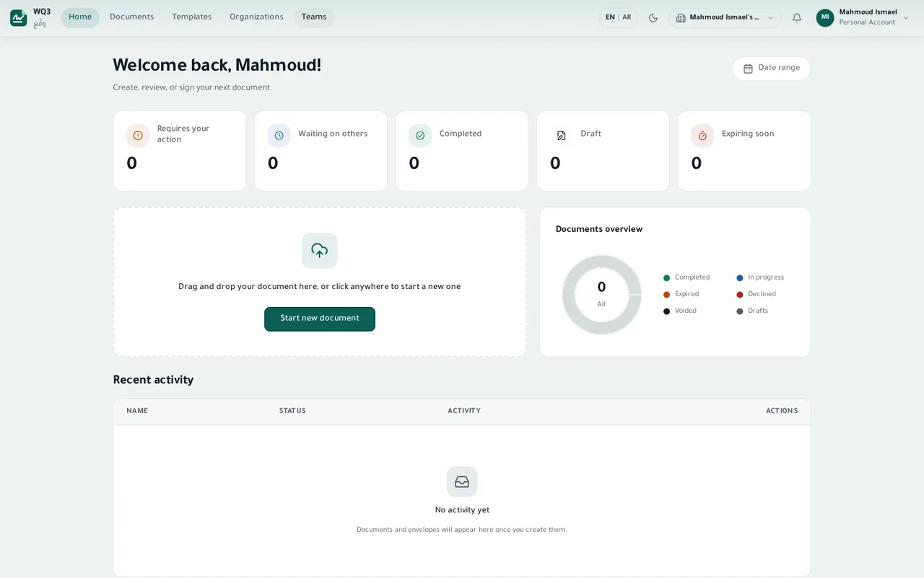
Task: Open the Templates tab
Action: click(192, 17)
